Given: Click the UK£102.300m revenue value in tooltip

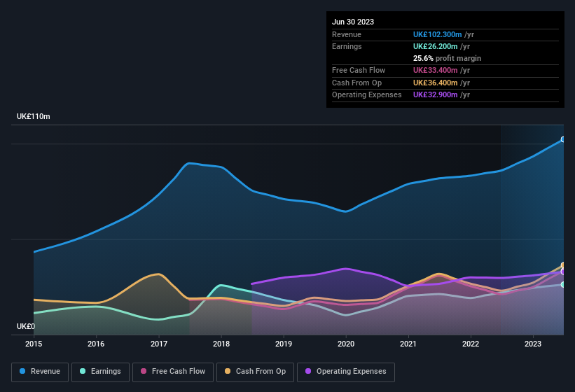Looking at the screenshot, I should coord(437,34).
